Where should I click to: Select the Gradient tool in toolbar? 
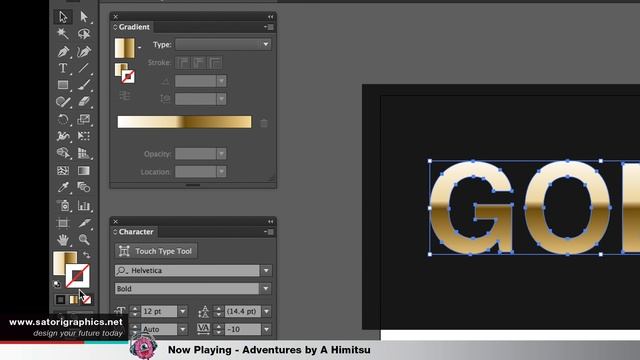84,170
